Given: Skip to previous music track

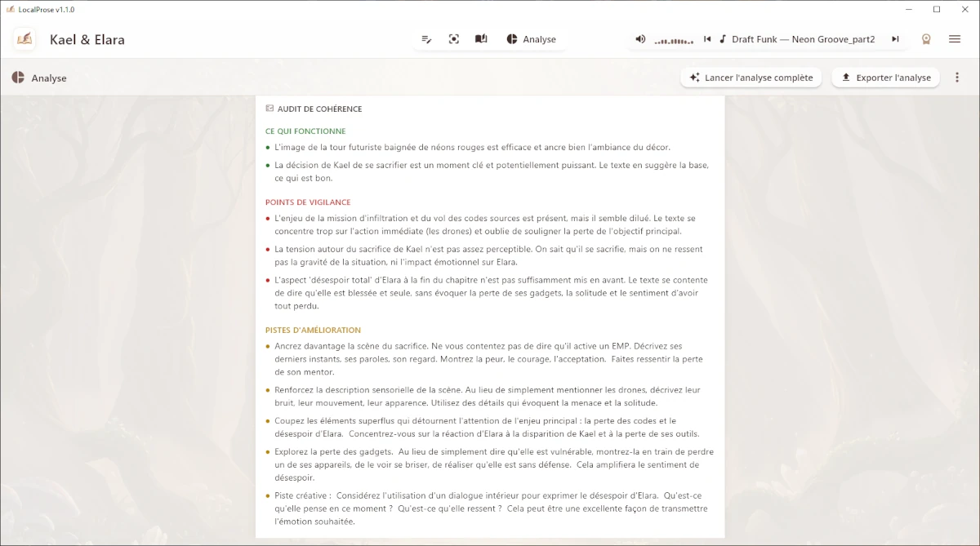Looking at the screenshot, I should click(707, 39).
